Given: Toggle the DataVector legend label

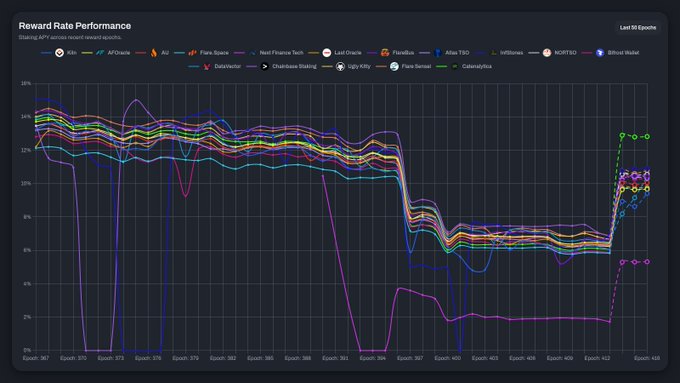Looking at the screenshot, I should tap(228, 66).
